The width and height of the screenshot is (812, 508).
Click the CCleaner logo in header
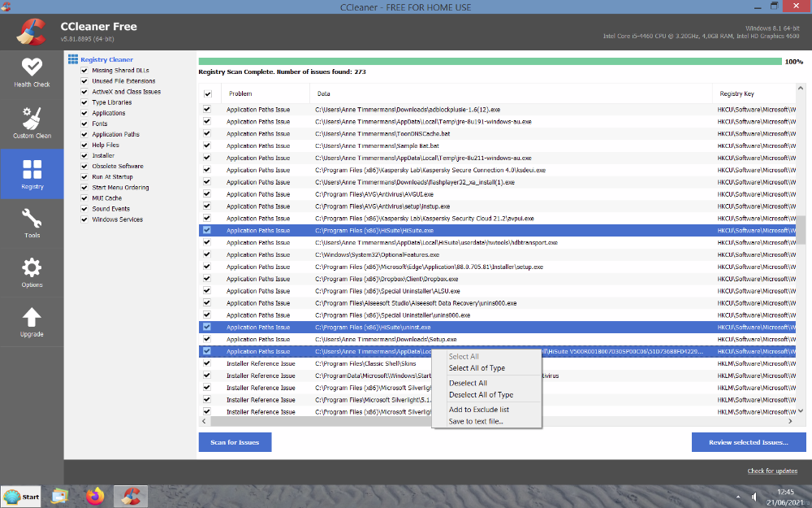coord(31,32)
